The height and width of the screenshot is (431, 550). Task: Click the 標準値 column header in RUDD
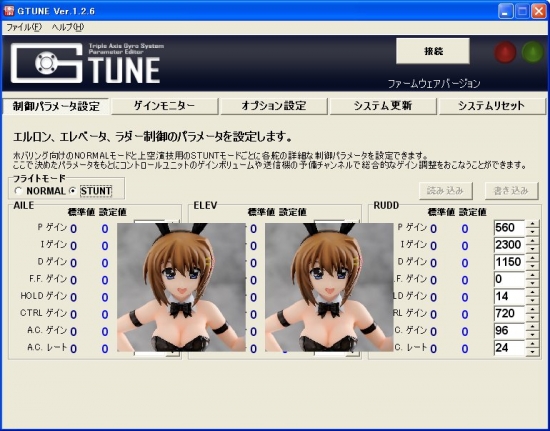441,212
